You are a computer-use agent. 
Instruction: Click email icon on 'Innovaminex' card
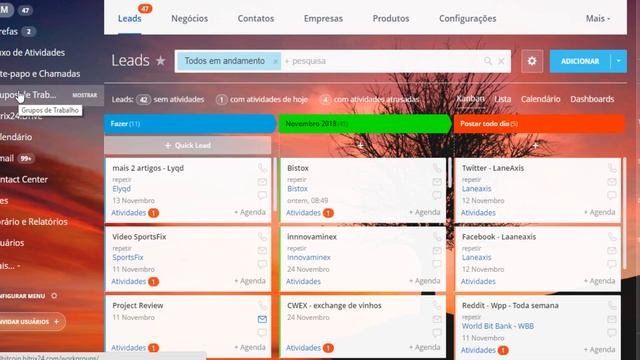point(437,250)
